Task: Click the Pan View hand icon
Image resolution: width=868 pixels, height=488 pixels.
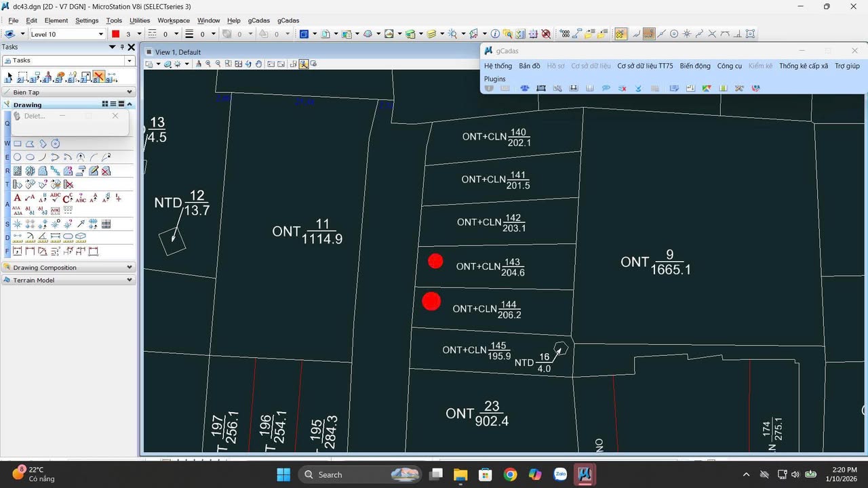Action: click(x=258, y=64)
